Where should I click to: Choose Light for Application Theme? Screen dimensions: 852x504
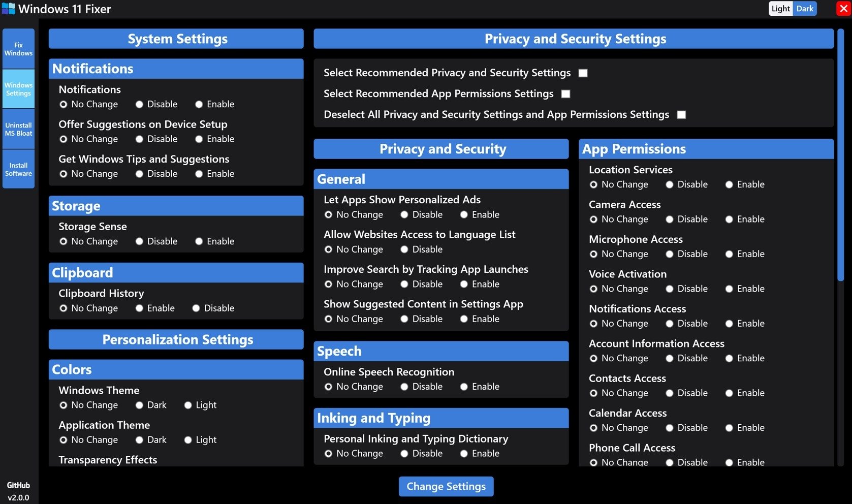188,440
